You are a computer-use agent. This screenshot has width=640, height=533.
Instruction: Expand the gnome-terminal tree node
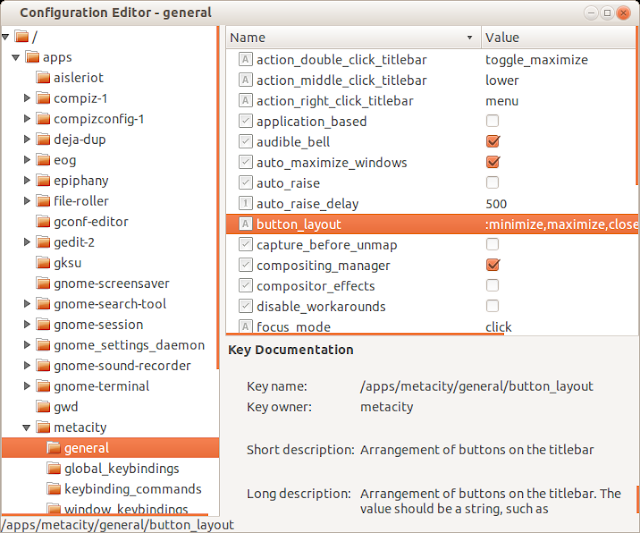(27, 387)
